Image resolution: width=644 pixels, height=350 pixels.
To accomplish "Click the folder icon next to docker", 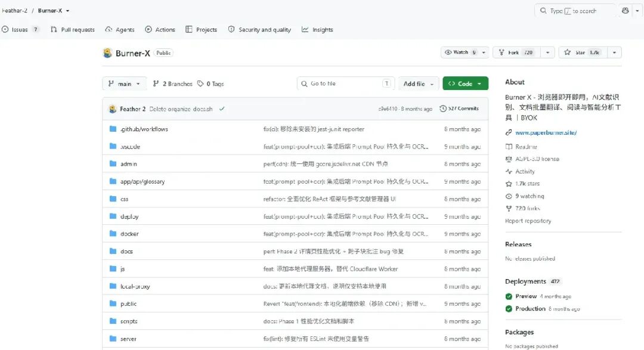I will click(113, 234).
